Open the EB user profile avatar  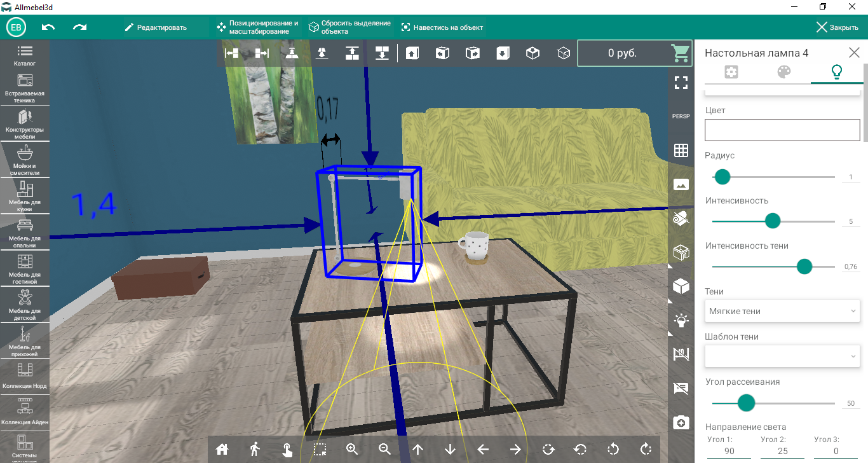[17, 27]
